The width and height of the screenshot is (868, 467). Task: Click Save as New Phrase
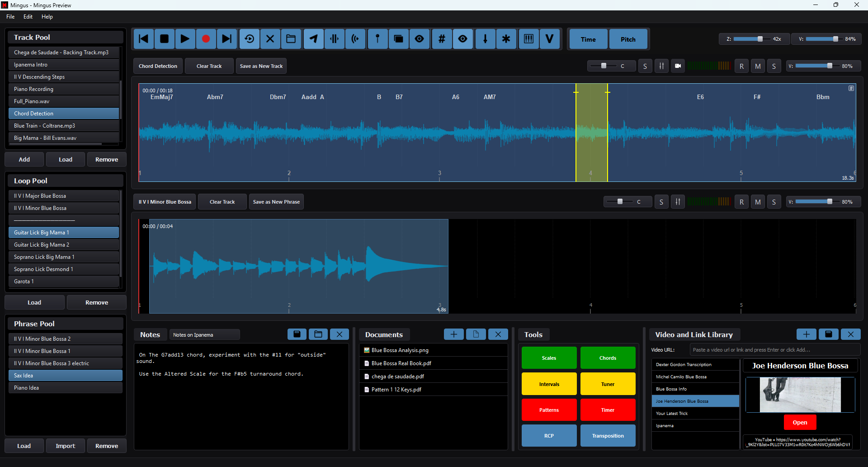click(x=276, y=202)
